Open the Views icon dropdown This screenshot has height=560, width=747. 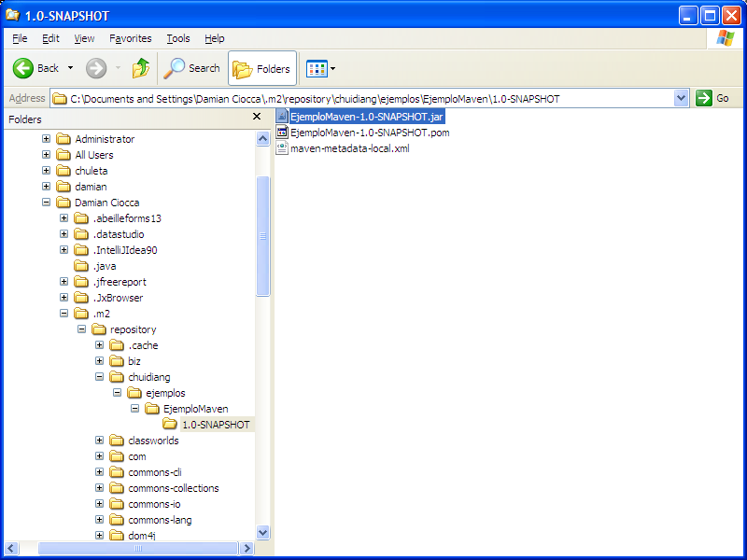[x=320, y=68]
